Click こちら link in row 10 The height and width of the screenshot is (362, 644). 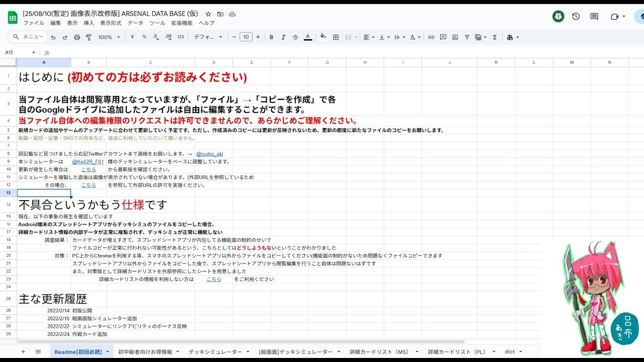(x=89, y=169)
